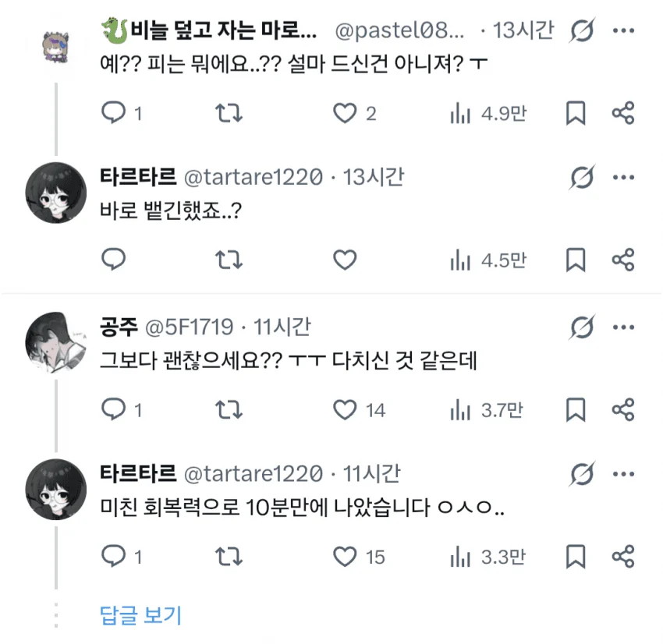View analytics showing 4.5만 views

(488, 260)
